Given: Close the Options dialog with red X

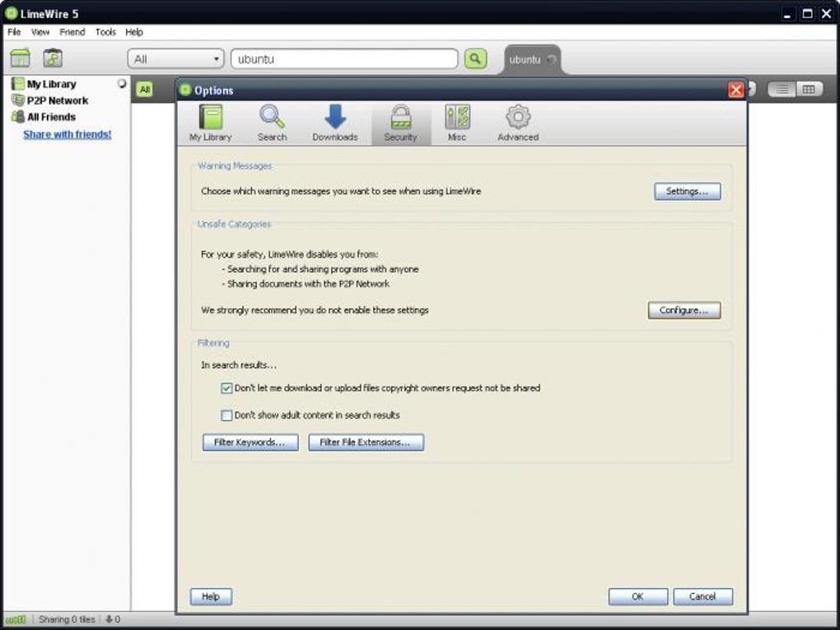Looking at the screenshot, I should tap(736, 90).
